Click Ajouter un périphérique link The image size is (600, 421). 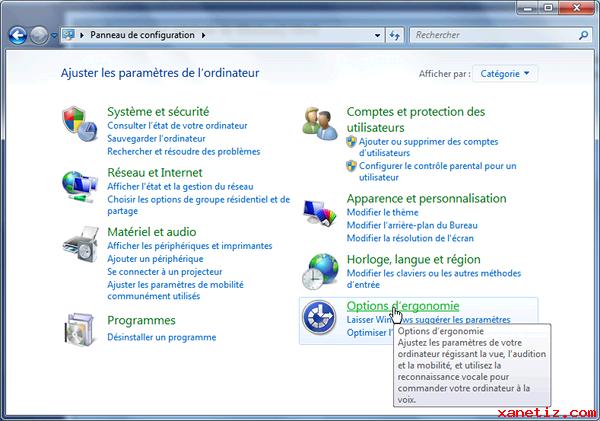155,259
